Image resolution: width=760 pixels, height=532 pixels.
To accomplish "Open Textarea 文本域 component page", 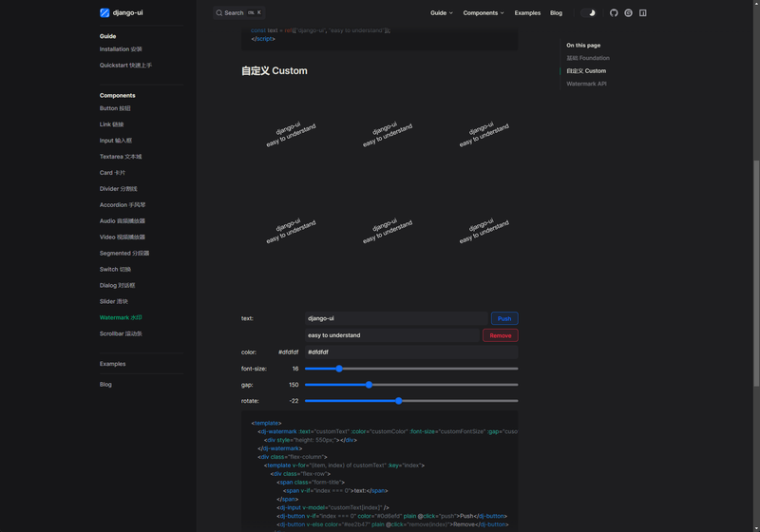I will point(121,157).
